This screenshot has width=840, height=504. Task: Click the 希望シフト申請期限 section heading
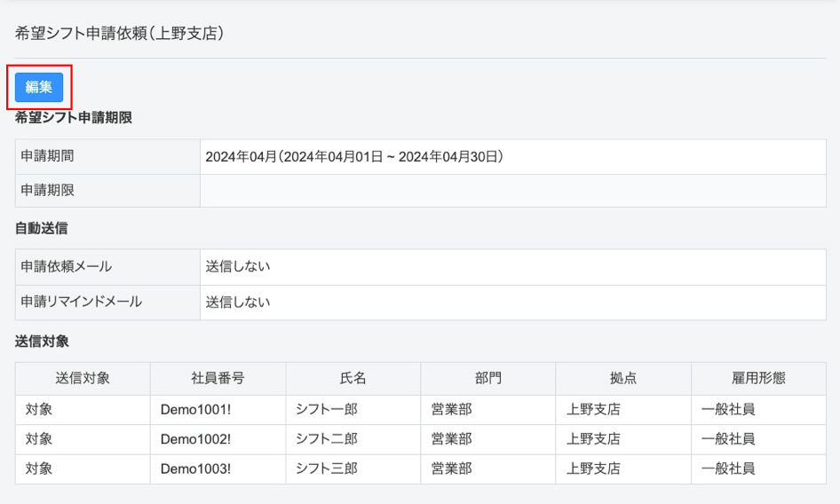pos(74,117)
